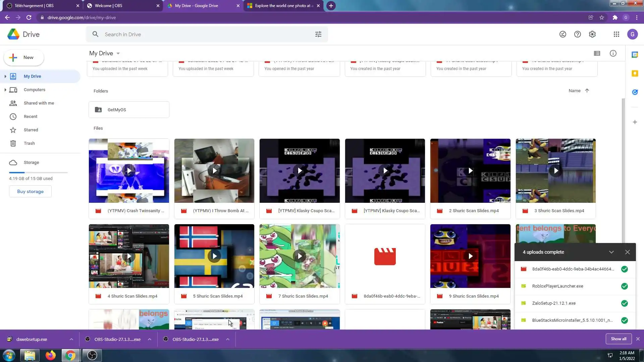Viewport: 644px width, 362px height.
Task: Open Google apps grid
Action: tap(616, 34)
